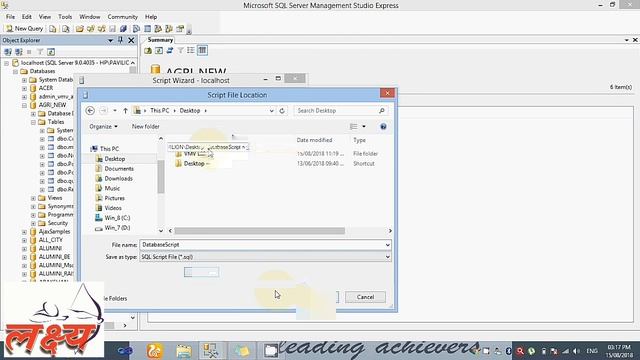Expand the AjaxSamples database node
The width and height of the screenshot is (640, 360).
click(24, 232)
